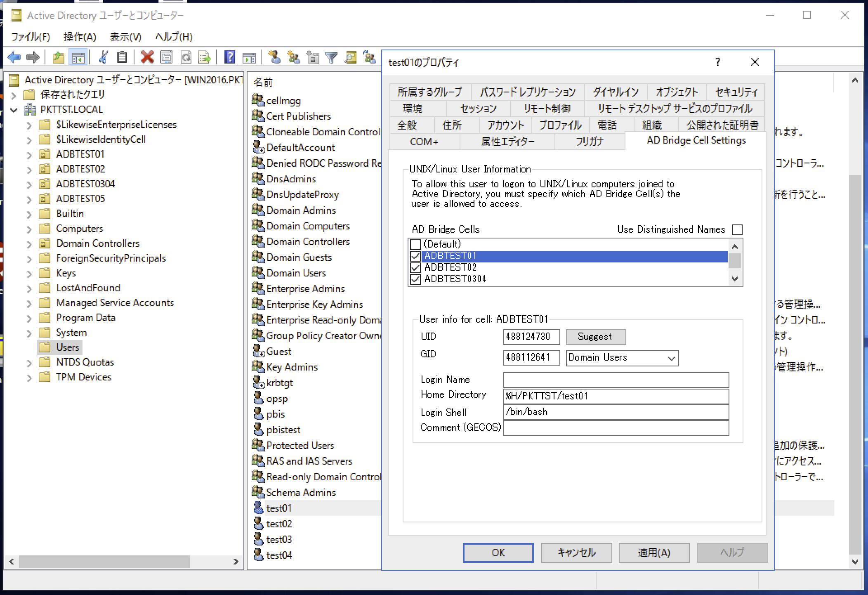Viewport: 868px width, 595px height.
Task: Click the clipboard Paste icon
Action: [x=122, y=57]
